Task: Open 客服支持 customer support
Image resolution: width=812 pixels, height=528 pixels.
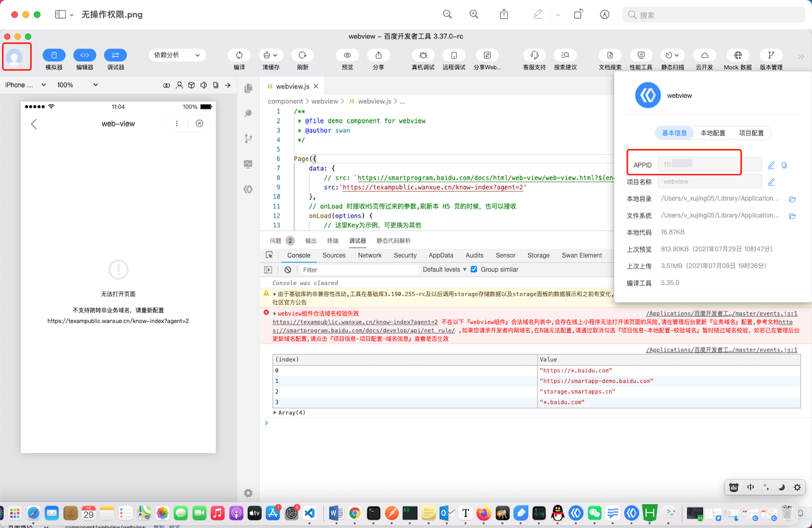Action: point(535,55)
